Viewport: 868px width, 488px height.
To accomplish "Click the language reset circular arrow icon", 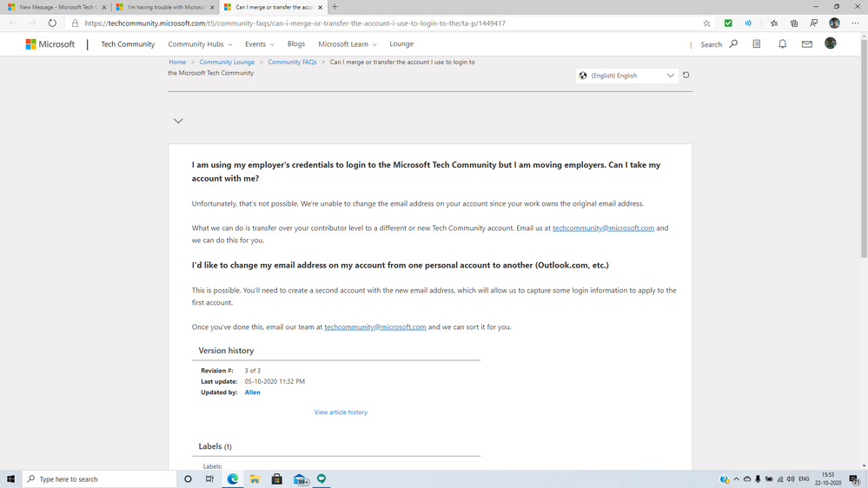I will [x=686, y=76].
